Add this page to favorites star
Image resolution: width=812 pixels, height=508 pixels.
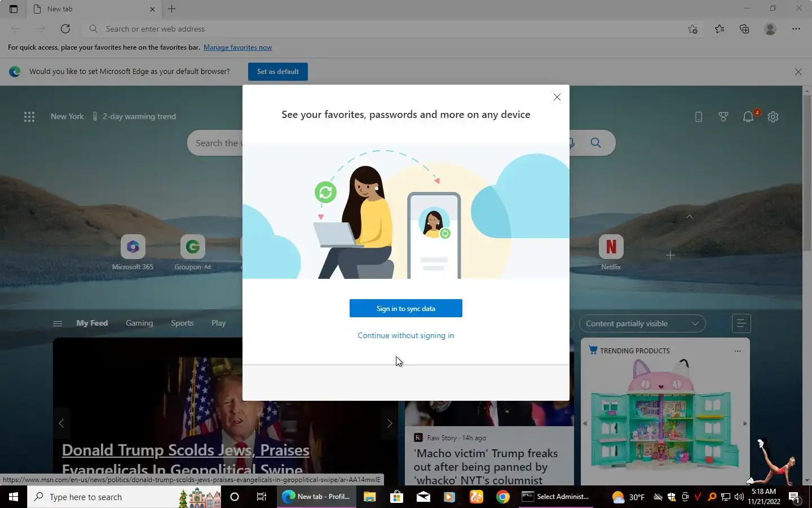(692, 29)
